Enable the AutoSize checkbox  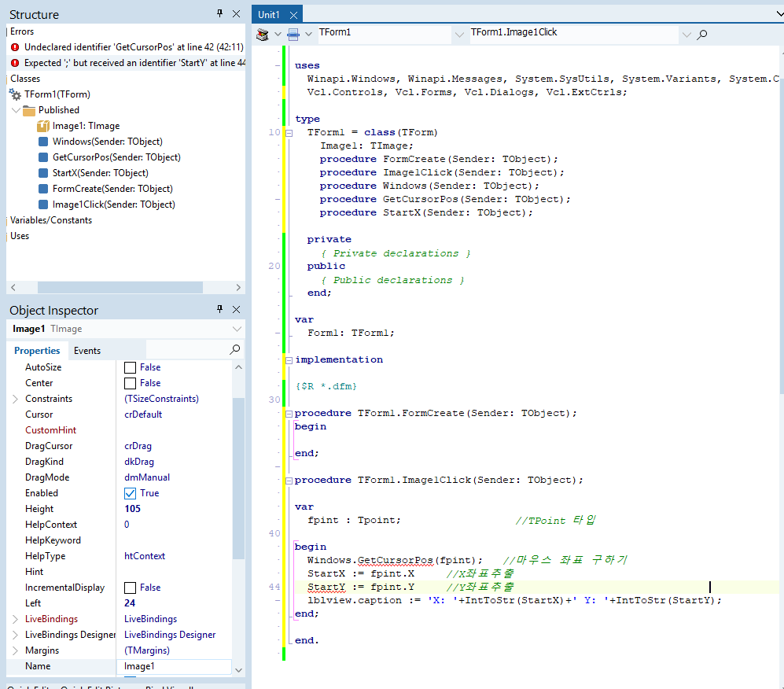[x=131, y=367]
